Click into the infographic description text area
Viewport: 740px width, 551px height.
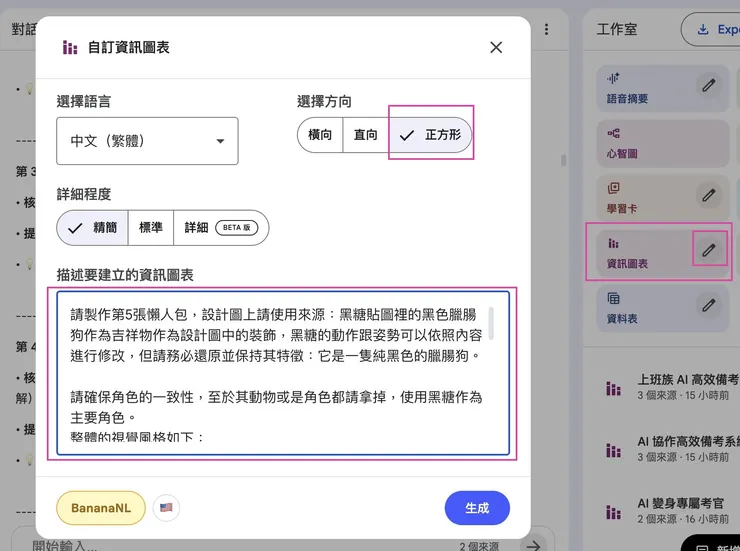[283, 373]
